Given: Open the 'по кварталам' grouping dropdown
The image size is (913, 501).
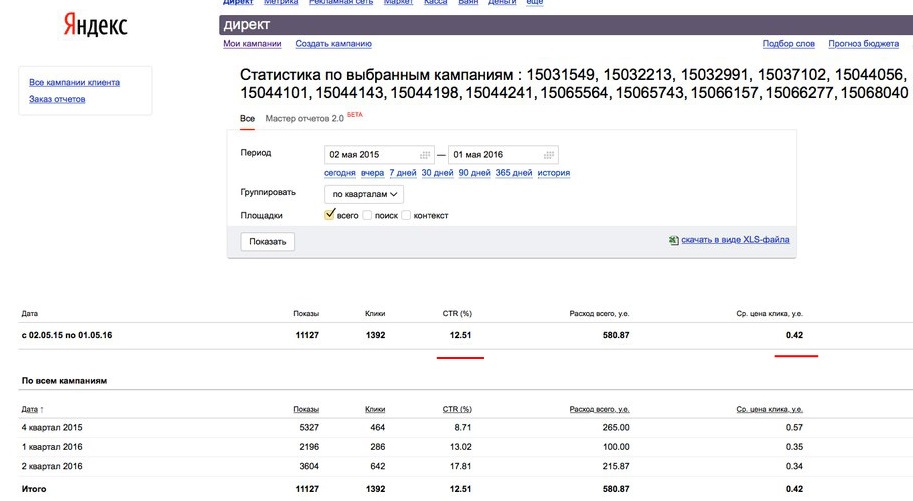Looking at the screenshot, I should point(364,194).
